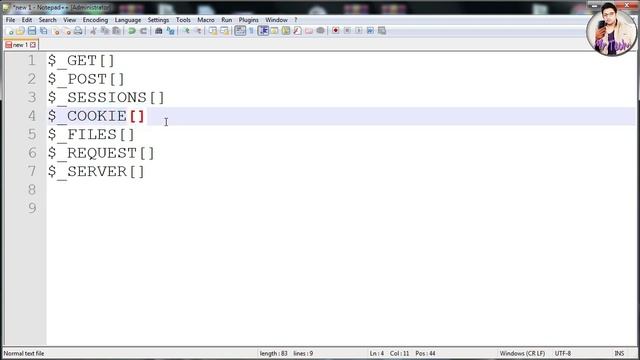Screen dimensions: 640x360
Task: Click "Windows (CR LF)" in status bar
Action: coord(522,353)
